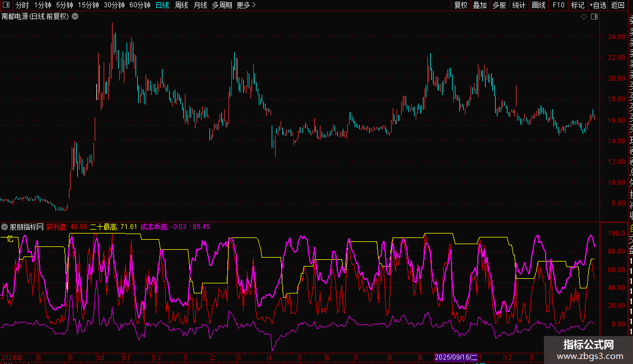Viewport: 633px width, 364px height.
Task: Open the 多股 multi-stock view
Action: click(499, 5)
